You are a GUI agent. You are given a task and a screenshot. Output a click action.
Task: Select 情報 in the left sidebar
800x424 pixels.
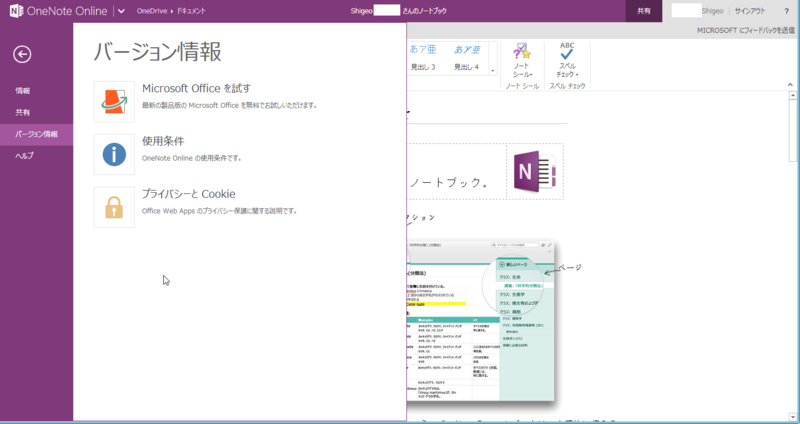(36, 91)
